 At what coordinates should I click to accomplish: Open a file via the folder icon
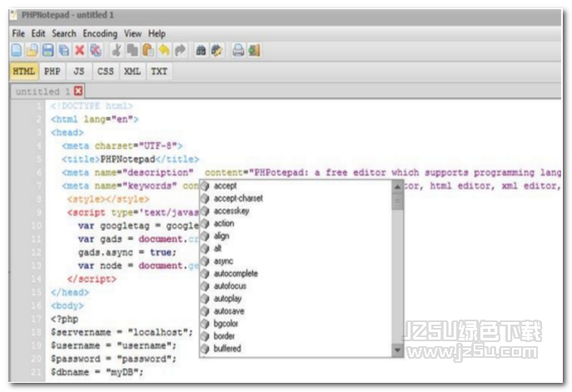(x=32, y=50)
